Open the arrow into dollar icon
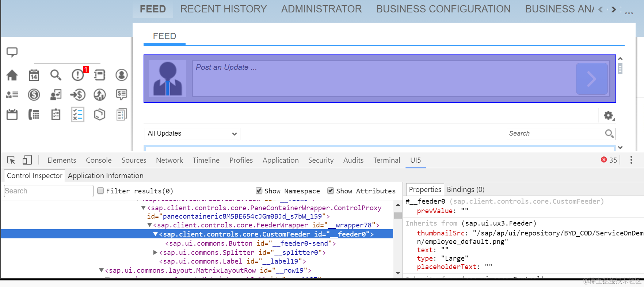 [x=78, y=95]
